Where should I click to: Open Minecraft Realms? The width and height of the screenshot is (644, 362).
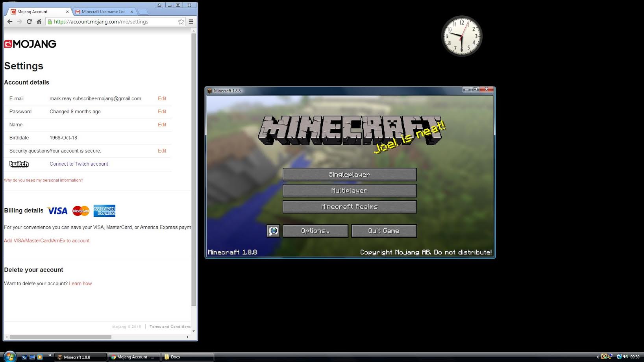(350, 207)
